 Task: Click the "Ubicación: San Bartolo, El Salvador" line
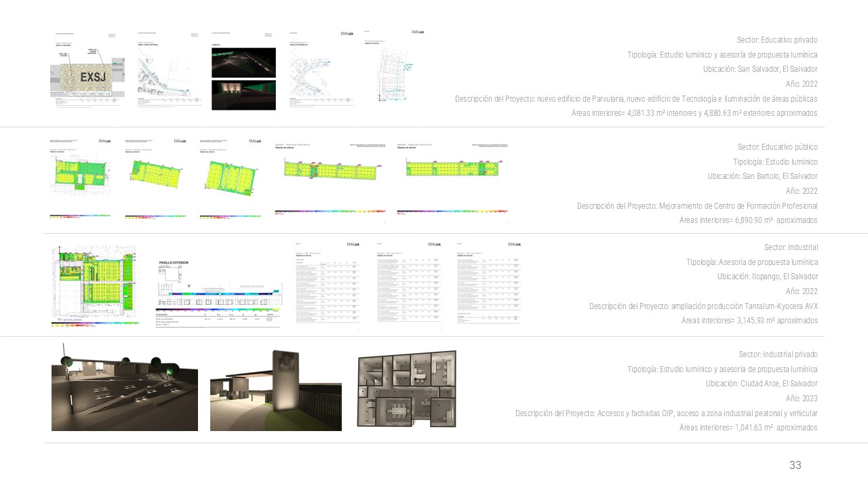point(762,176)
